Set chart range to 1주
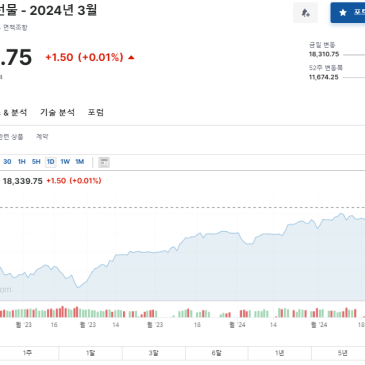365x365 pixels. pos(27,353)
